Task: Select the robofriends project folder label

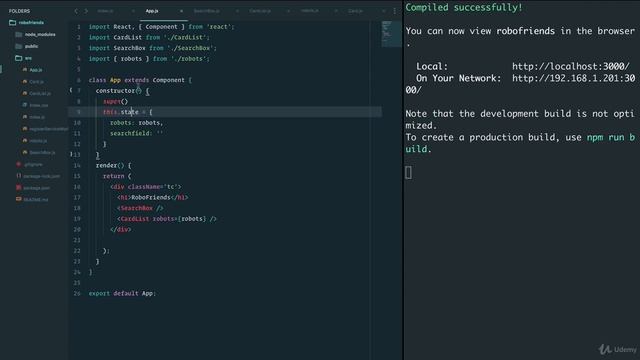Action: coord(31,23)
